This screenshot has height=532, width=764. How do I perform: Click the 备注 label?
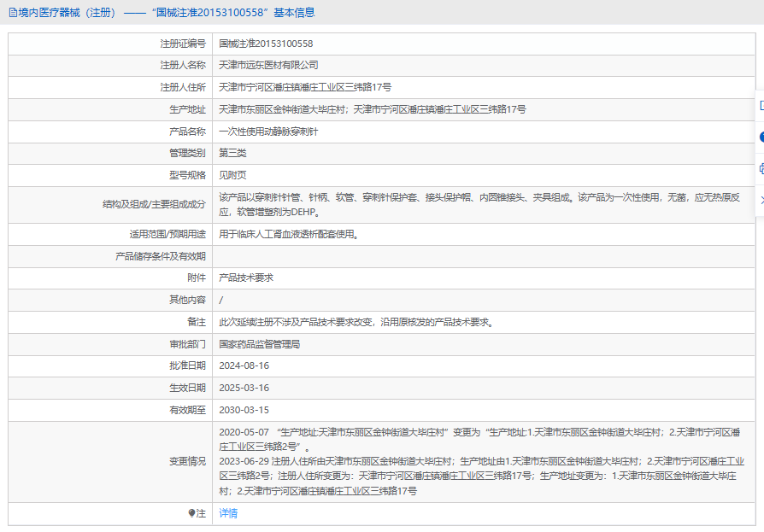point(197,322)
